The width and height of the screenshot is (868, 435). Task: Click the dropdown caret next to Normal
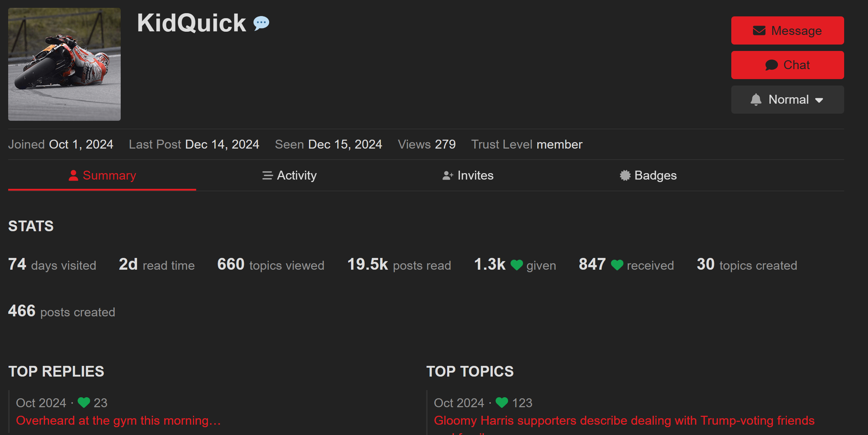(x=819, y=100)
